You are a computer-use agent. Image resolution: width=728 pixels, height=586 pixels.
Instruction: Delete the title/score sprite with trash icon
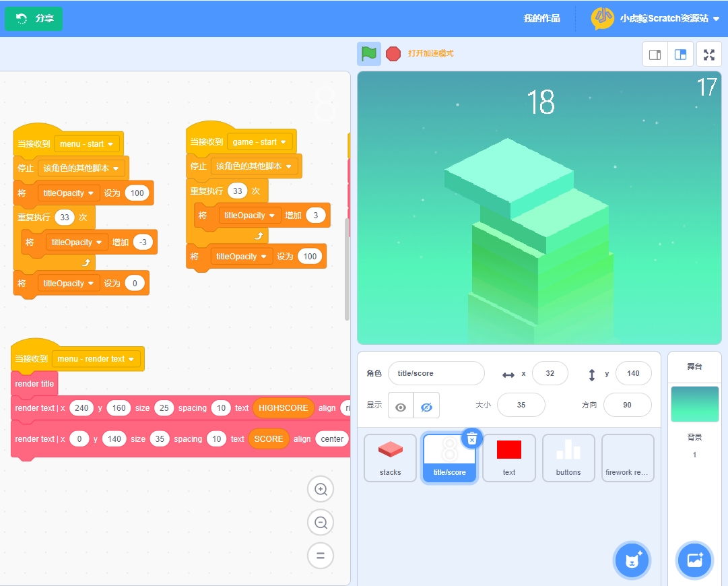point(472,438)
